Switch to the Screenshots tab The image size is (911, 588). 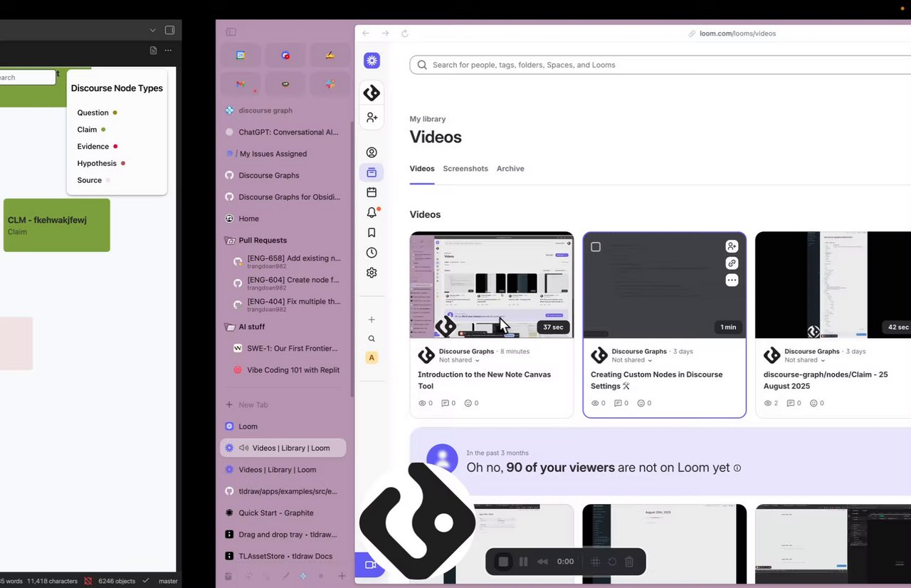click(465, 169)
